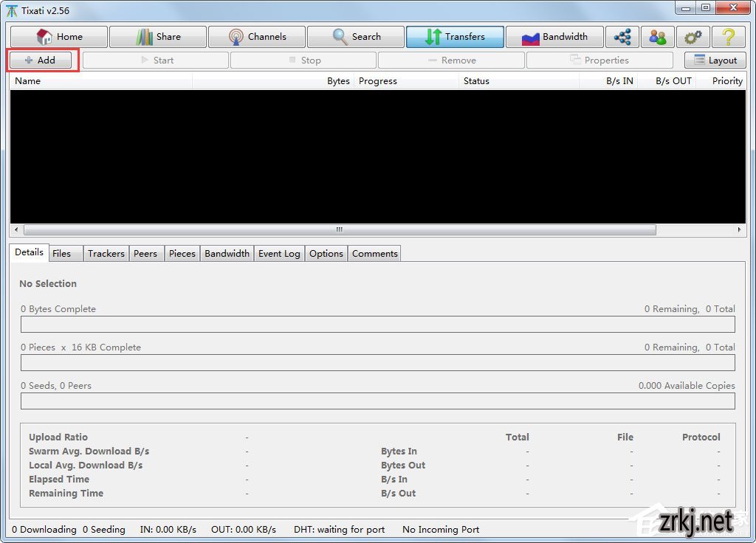Sort transfers by the Priority column
The width and height of the screenshot is (756, 543).
[721, 81]
